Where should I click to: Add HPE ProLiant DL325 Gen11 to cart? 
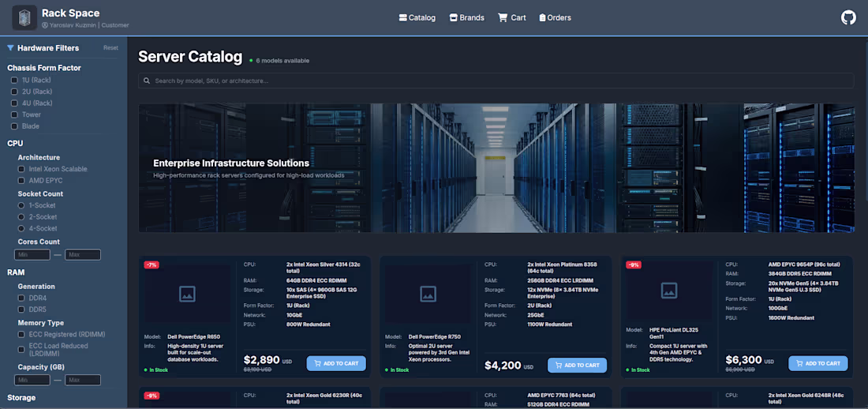818,363
